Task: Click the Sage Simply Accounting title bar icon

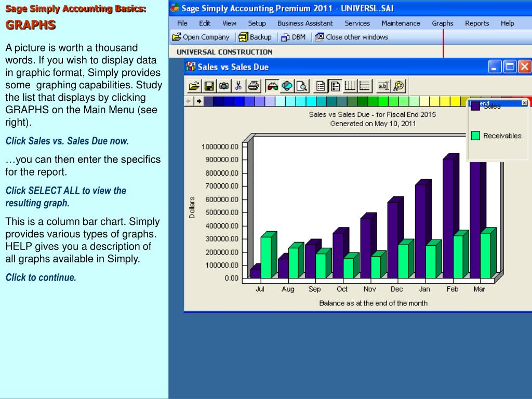Action: tap(175, 7)
